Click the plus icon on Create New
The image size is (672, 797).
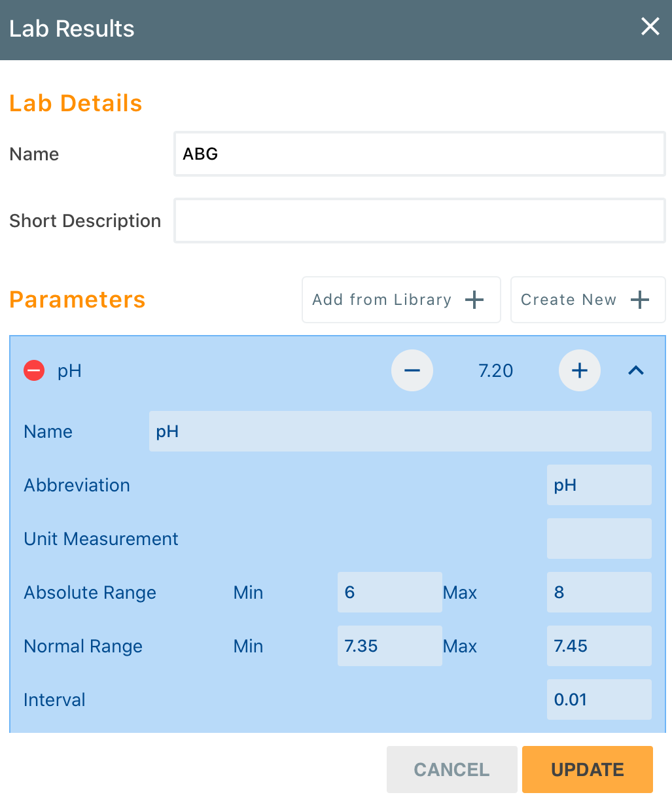[639, 300]
